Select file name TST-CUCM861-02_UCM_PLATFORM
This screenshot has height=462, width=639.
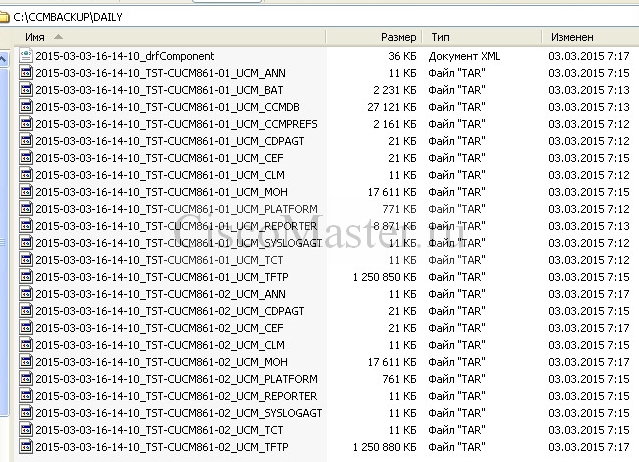coord(176,379)
